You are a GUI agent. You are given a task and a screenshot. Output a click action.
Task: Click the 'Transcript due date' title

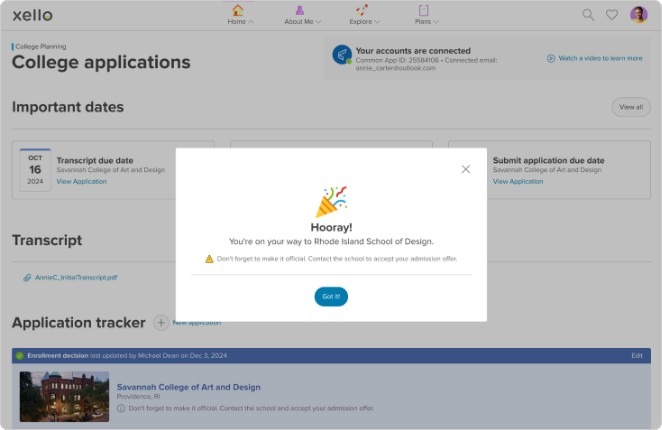tap(95, 161)
